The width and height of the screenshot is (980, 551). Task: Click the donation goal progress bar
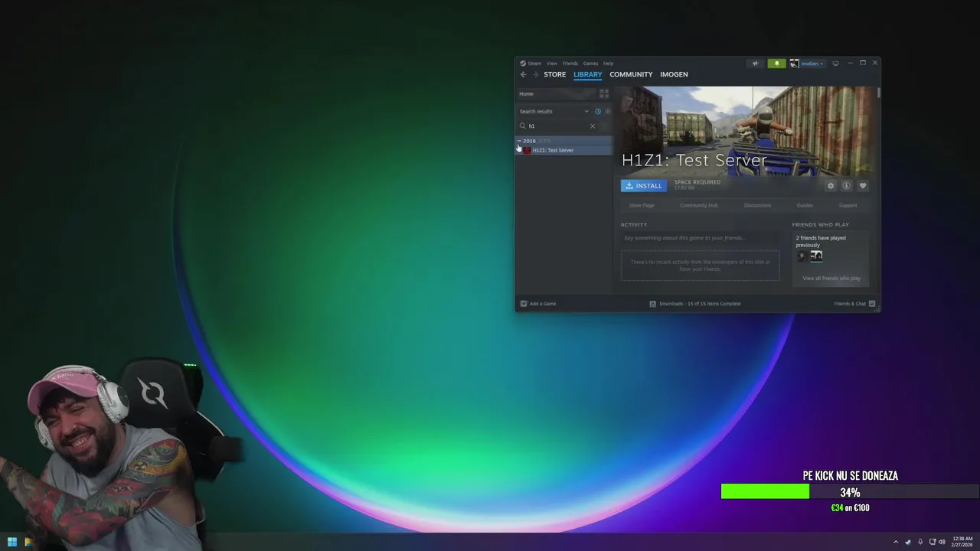click(x=850, y=492)
